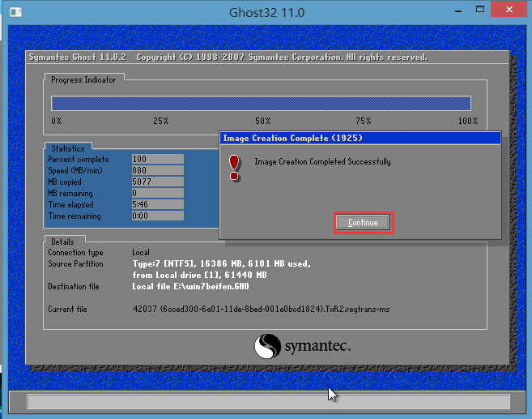Click the Connection type value Local
This screenshot has width=532, height=419.
point(141,253)
